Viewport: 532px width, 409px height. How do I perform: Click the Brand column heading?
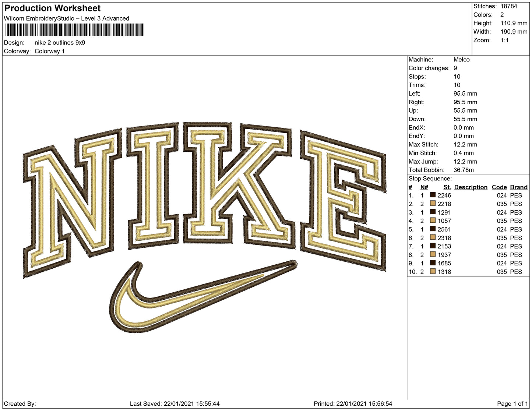tap(518, 187)
